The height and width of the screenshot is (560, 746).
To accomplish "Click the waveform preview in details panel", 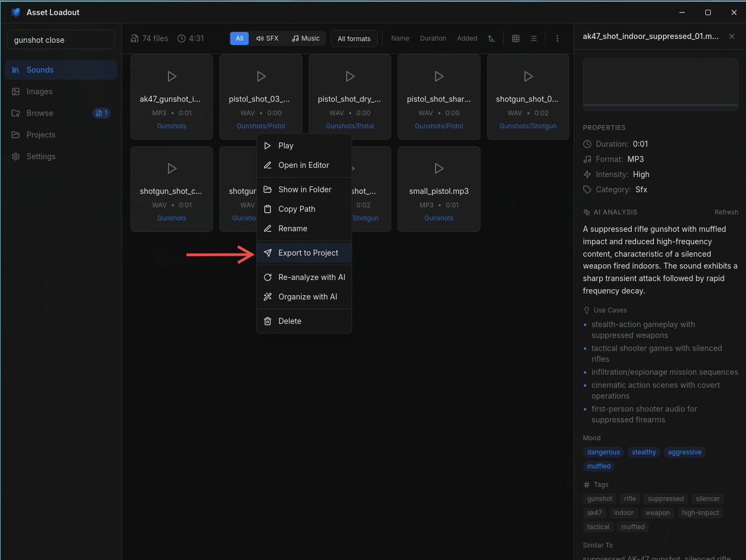I will point(660,84).
